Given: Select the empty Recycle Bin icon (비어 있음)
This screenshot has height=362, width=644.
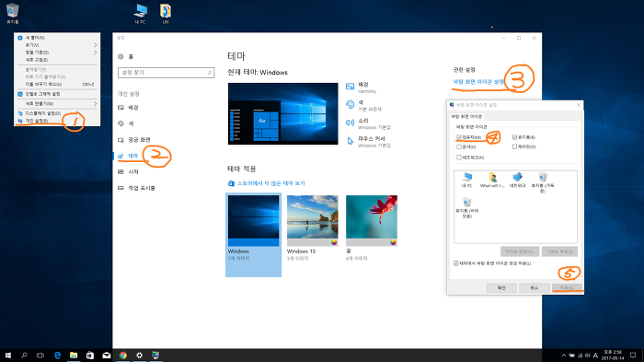Looking at the screenshot, I should (467, 207).
